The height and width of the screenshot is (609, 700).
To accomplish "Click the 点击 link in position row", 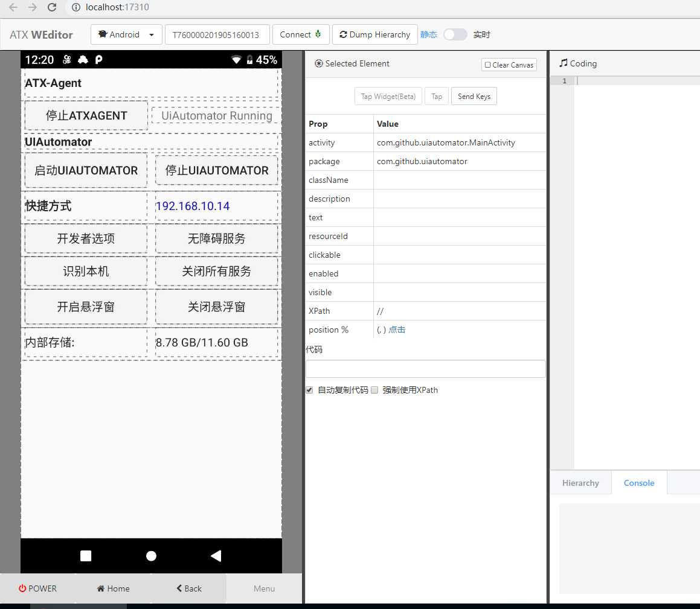I will pos(397,330).
